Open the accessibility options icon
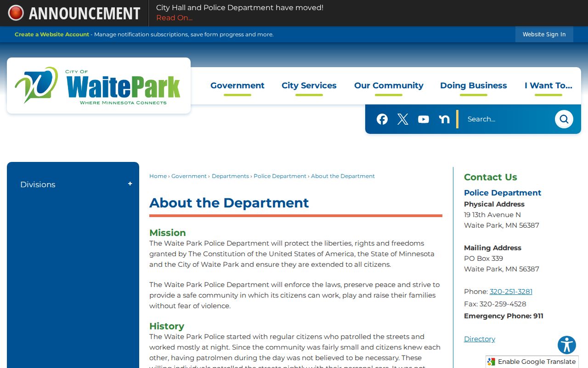 point(567,345)
